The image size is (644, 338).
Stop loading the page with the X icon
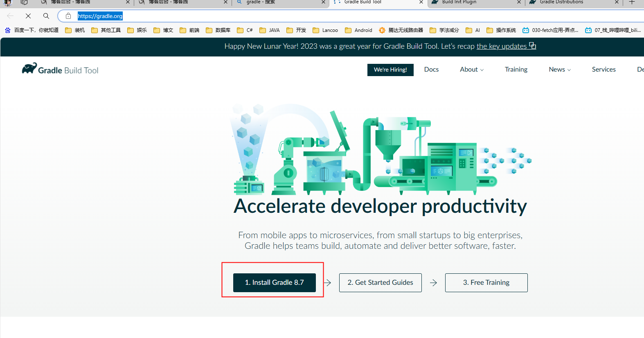pos(28,16)
